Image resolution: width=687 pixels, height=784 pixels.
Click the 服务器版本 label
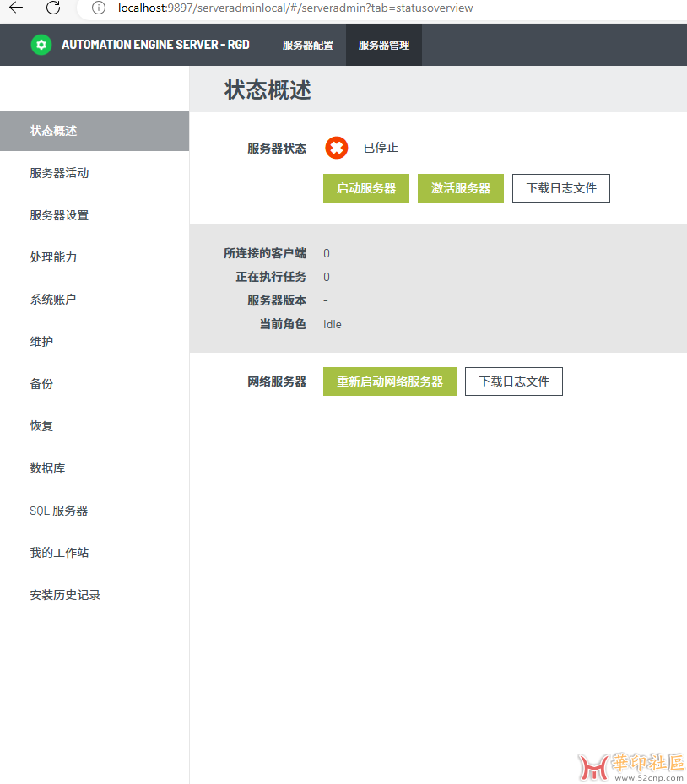tap(277, 300)
